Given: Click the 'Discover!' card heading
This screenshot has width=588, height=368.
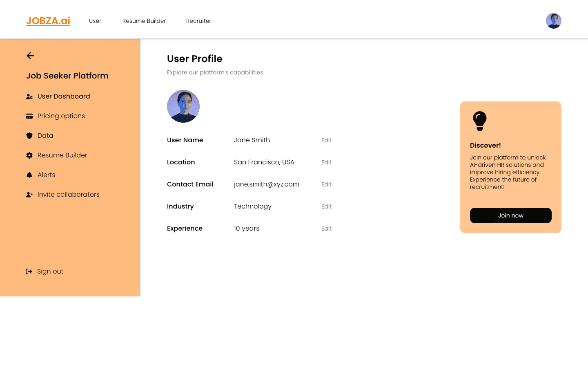Looking at the screenshot, I should point(486,146).
